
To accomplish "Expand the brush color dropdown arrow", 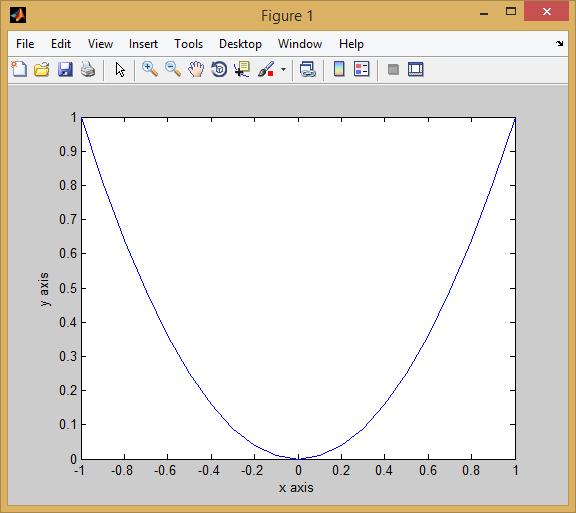I will 283,69.
